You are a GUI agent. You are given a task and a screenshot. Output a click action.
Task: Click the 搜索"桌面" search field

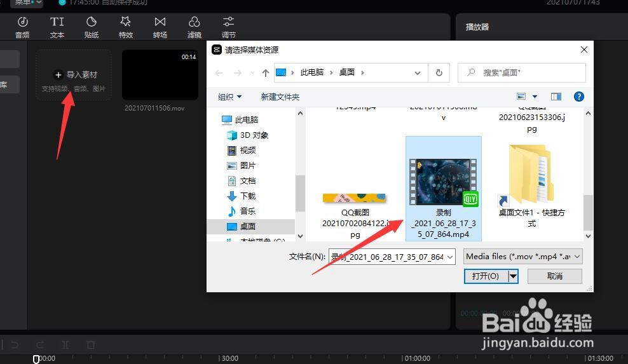click(521, 73)
